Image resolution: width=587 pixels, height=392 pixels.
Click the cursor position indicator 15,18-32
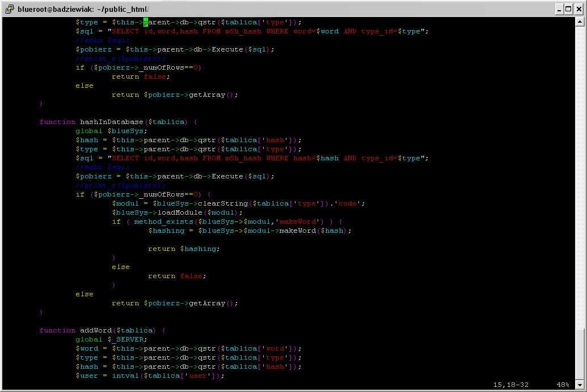pos(510,385)
